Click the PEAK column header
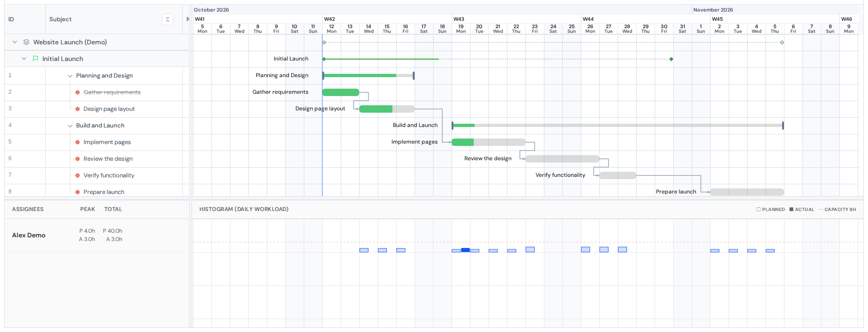Image resolution: width=868 pixels, height=332 pixels. [x=87, y=209]
